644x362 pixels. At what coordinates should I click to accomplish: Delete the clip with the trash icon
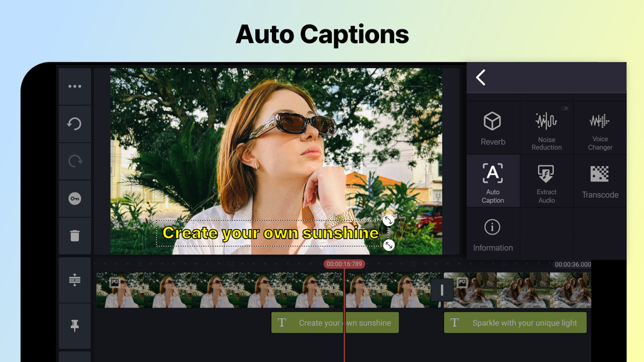tap(75, 236)
